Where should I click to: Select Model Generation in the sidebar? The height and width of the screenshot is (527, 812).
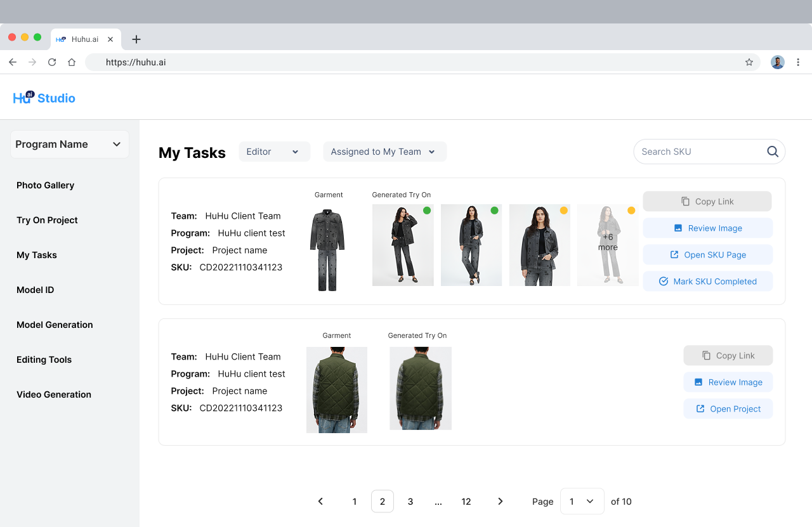coord(55,325)
